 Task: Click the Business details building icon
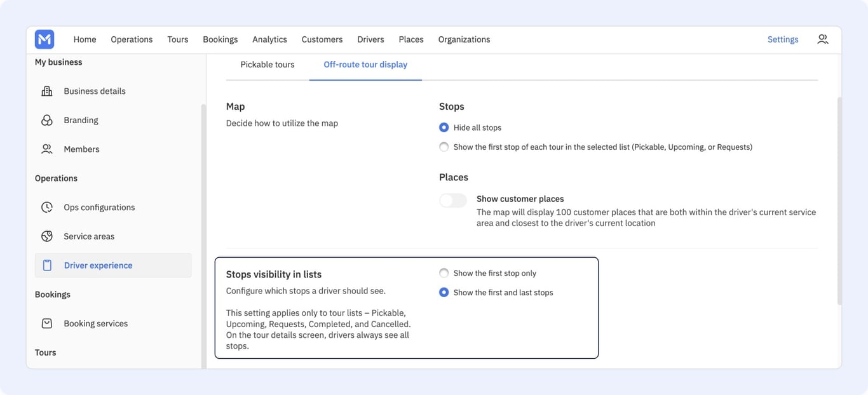(x=47, y=91)
